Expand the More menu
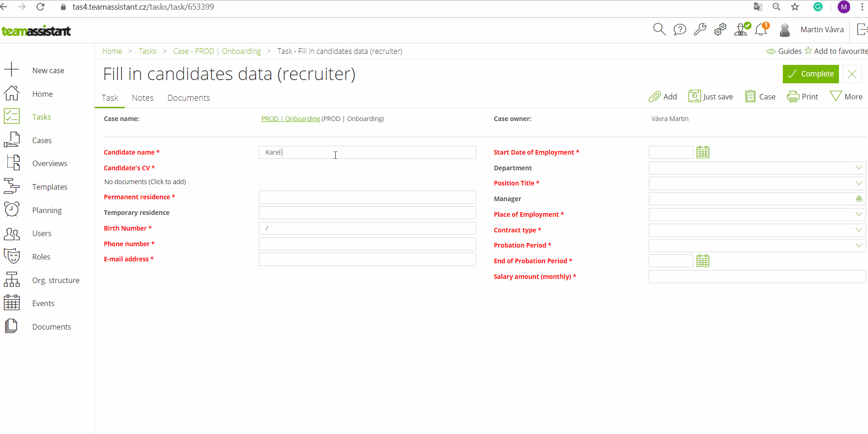The image size is (868, 434). pos(846,97)
